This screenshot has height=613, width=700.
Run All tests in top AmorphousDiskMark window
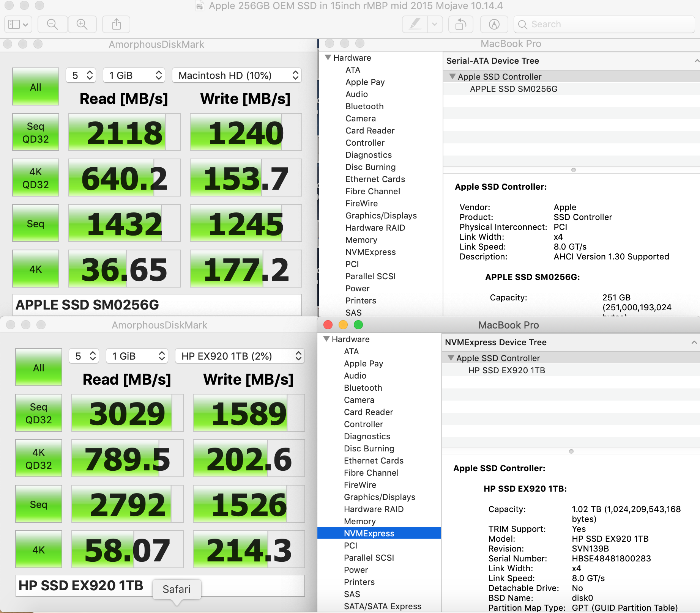[x=36, y=86]
